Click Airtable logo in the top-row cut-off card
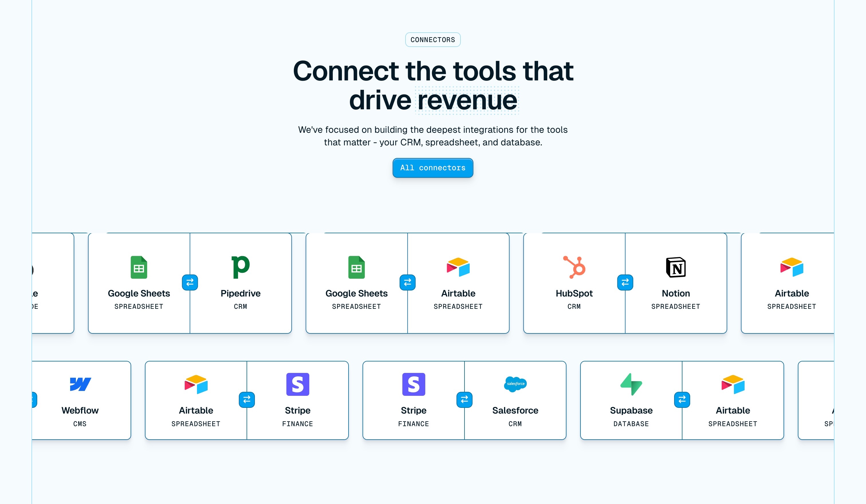 (x=792, y=267)
